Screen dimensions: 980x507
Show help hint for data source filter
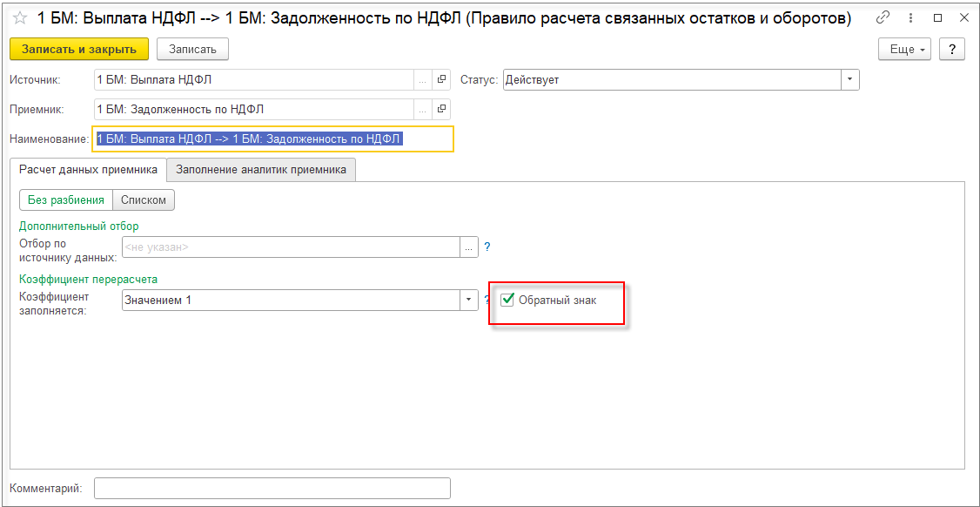point(487,247)
